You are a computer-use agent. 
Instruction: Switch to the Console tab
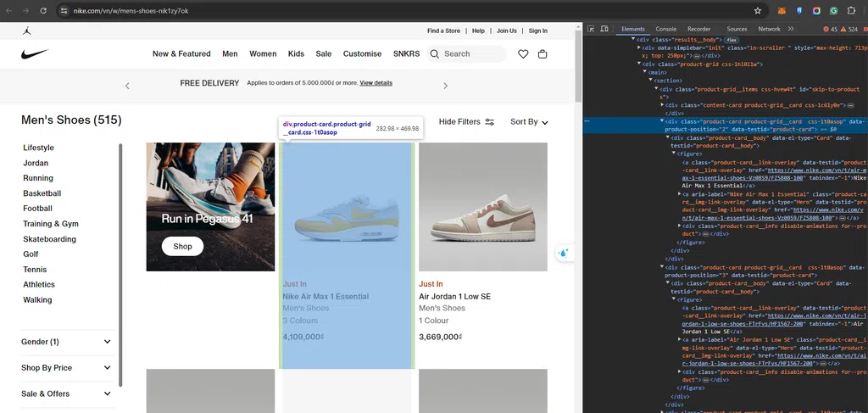coord(666,29)
